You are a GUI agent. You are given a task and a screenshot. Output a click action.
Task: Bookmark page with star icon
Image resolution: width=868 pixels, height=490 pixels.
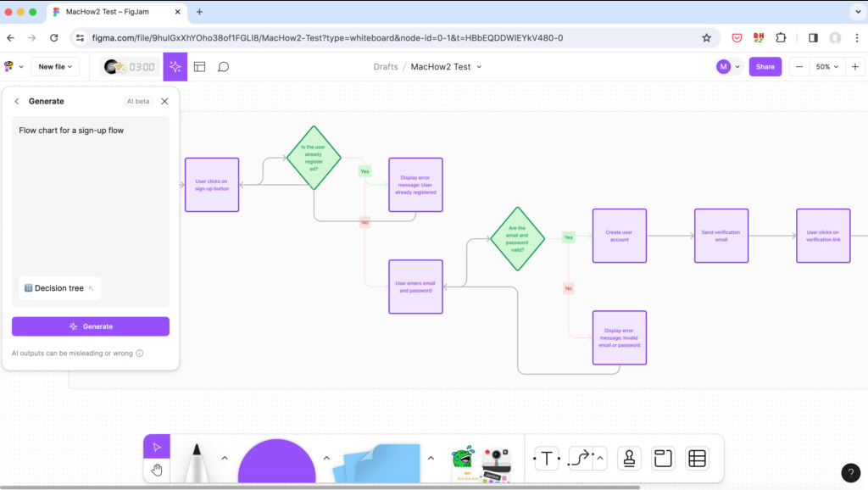(x=706, y=37)
